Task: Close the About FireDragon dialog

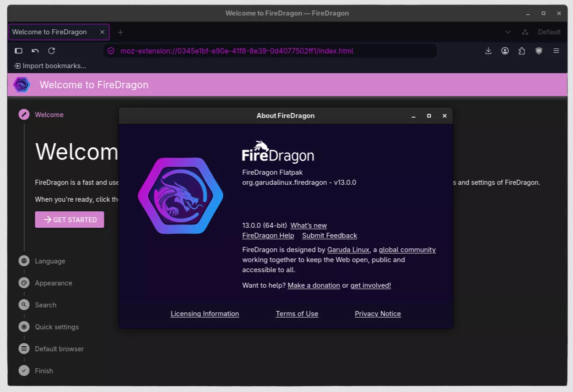Action: click(x=444, y=116)
